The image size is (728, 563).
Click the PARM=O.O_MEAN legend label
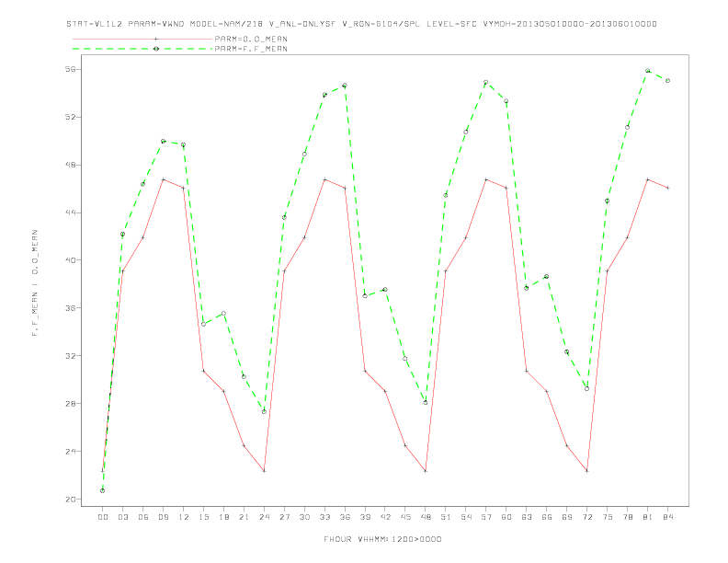click(251, 39)
